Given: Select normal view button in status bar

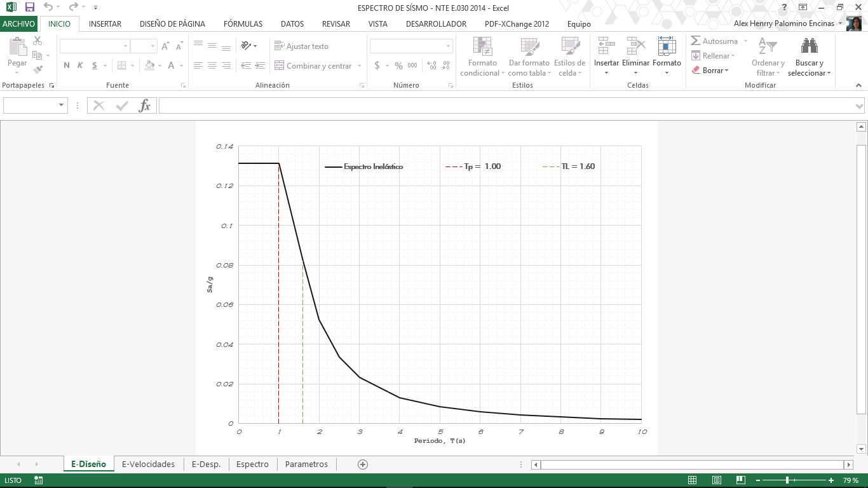Looking at the screenshot, I should [x=693, y=480].
